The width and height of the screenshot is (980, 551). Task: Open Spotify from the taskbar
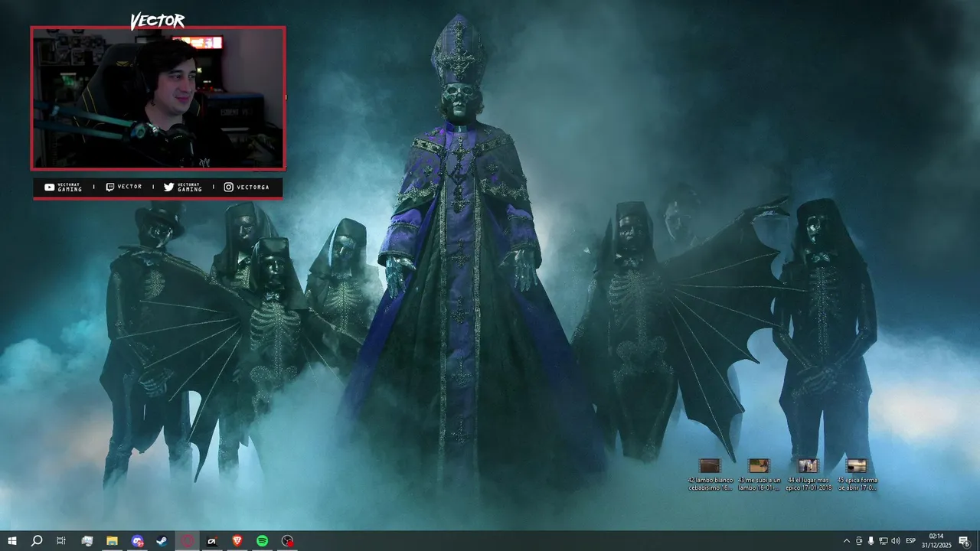point(262,541)
